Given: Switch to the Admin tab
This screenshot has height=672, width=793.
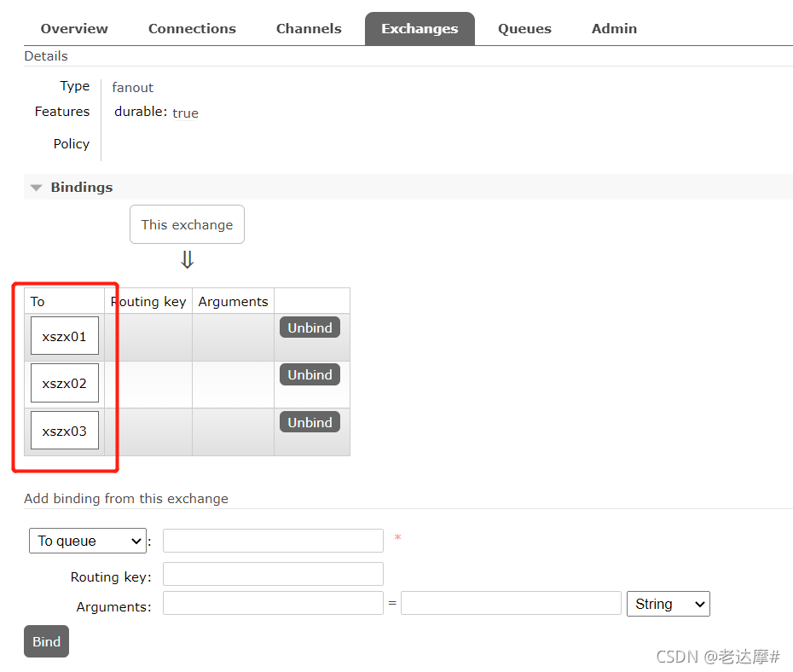Looking at the screenshot, I should click(614, 29).
